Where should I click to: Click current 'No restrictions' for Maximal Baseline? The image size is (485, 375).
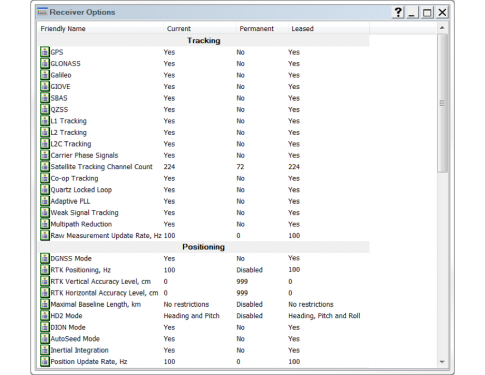pos(186,304)
